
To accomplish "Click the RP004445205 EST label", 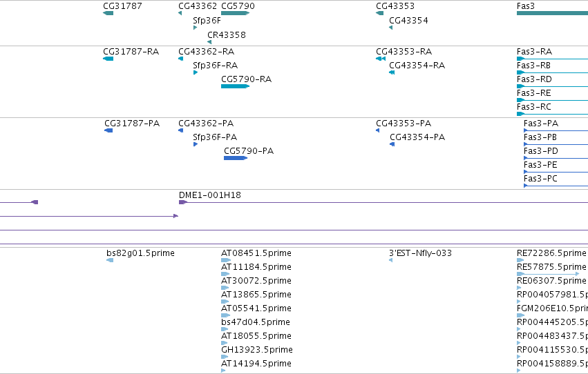I will [552, 322].
